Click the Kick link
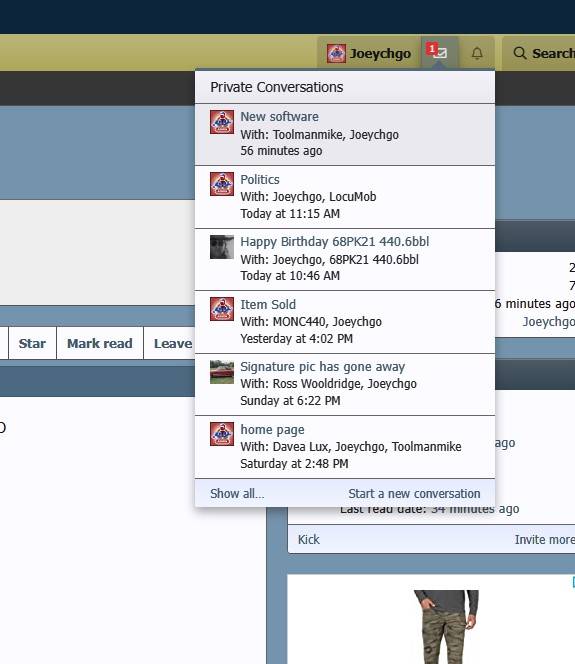Viewport: 575px width, 664px height. [309, 540]
